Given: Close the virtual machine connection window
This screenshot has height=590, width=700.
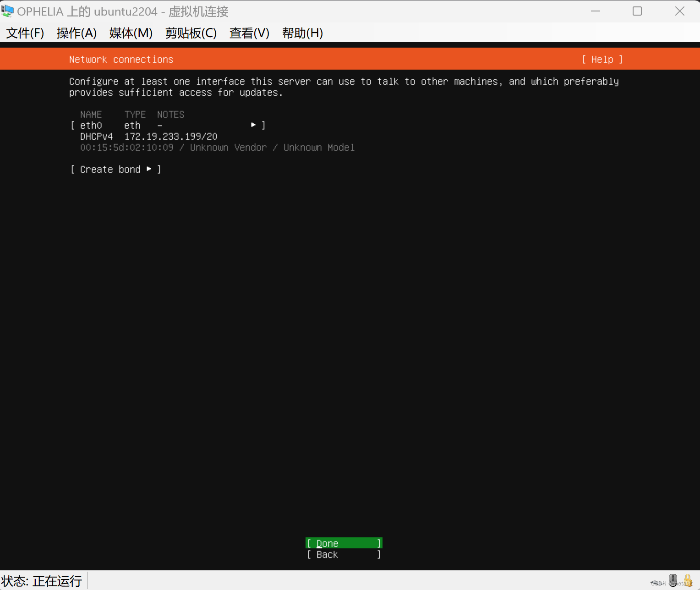Looking at the screenshot, I should click(680, 11).
